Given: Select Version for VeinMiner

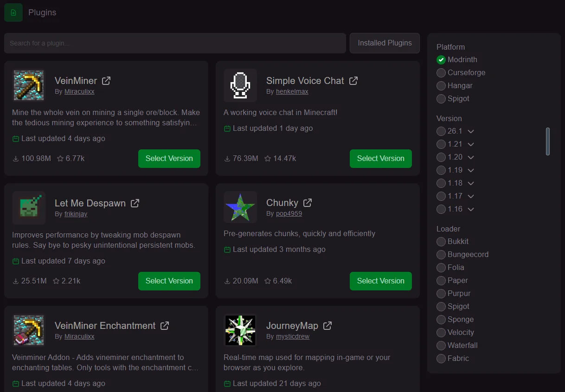Looking at the screenshot, I should point(169,159).
